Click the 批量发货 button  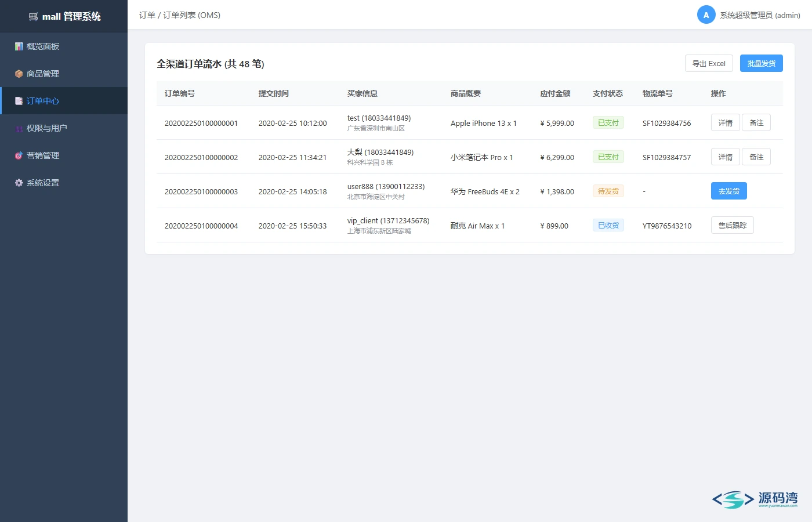[x=762, y=63]
